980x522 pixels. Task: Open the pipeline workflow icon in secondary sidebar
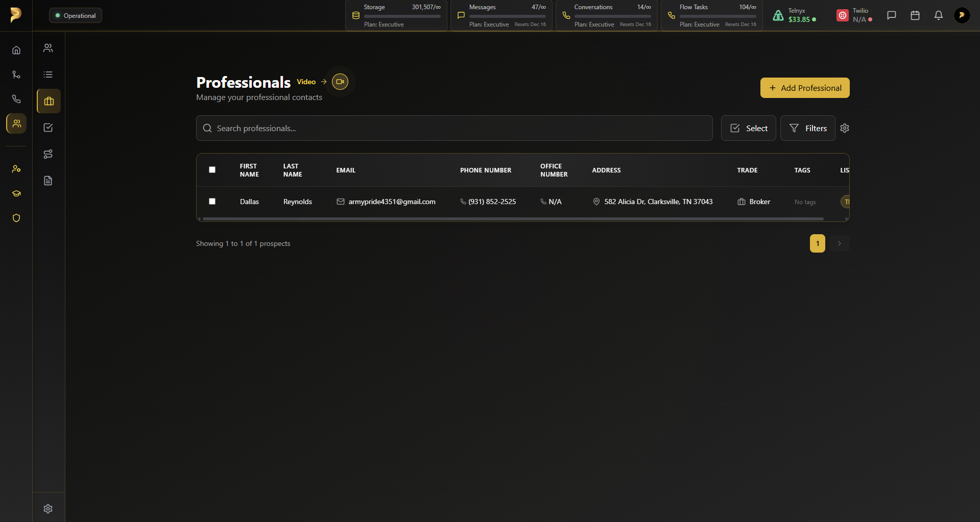coord(48,154)
